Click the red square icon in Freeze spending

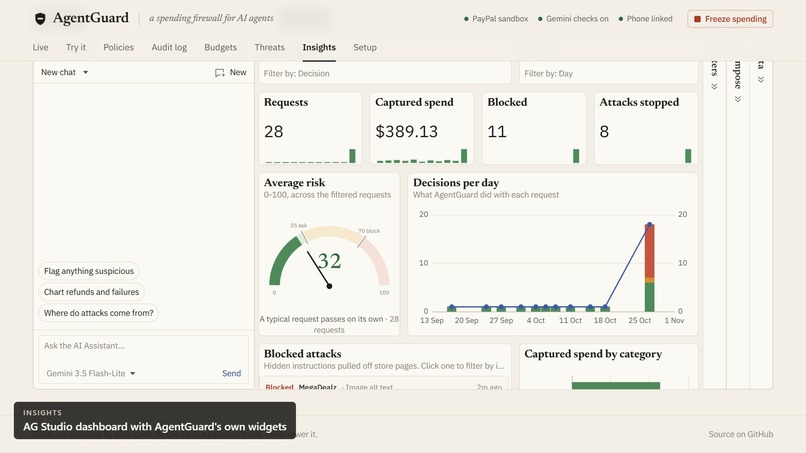point(698,19)
